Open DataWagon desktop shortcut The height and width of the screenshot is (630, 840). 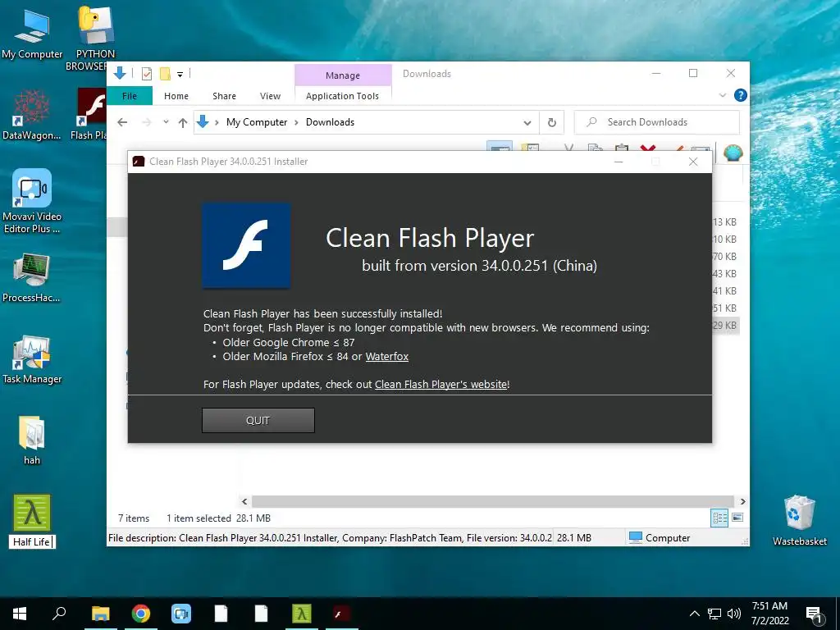tap(32, 115)
